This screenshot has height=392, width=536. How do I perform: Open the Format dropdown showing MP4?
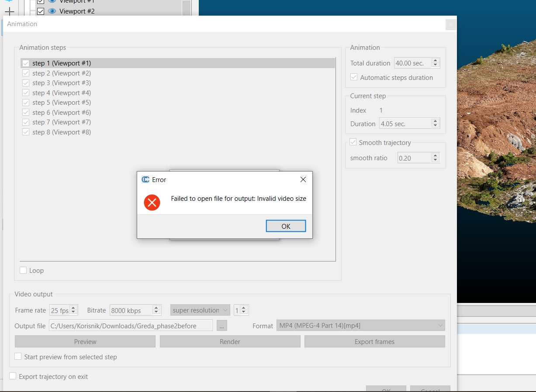[361, 326]
